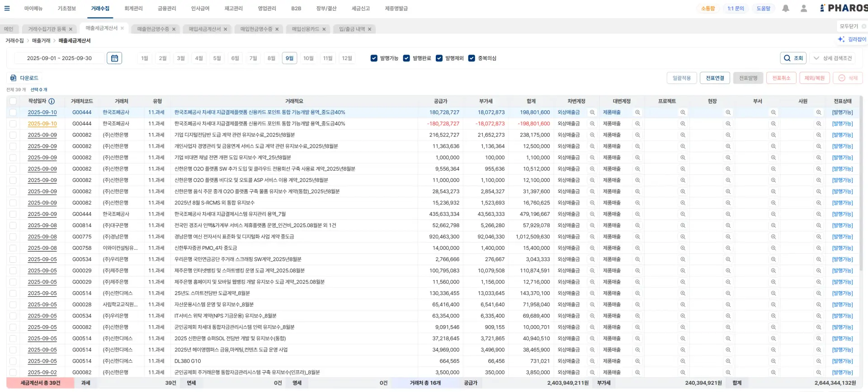Click the 전표연결 button
The image size is (868, 392).
715,78
